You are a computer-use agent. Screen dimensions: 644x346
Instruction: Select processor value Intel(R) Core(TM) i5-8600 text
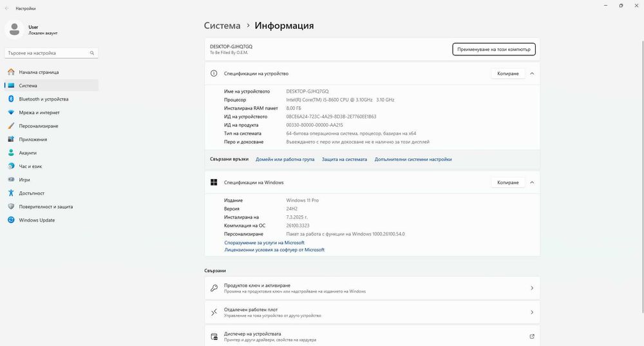coord(340,100)
